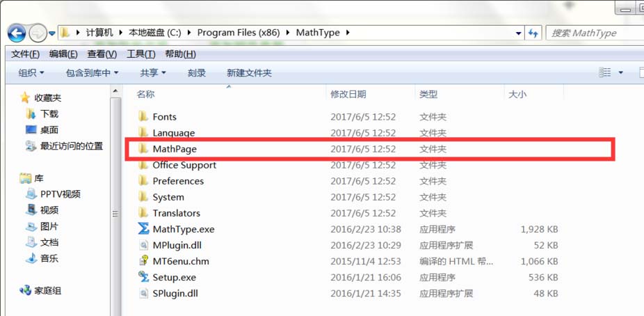
Task: Click the refresh button beside address bar
Action: (x=533, y=33)
